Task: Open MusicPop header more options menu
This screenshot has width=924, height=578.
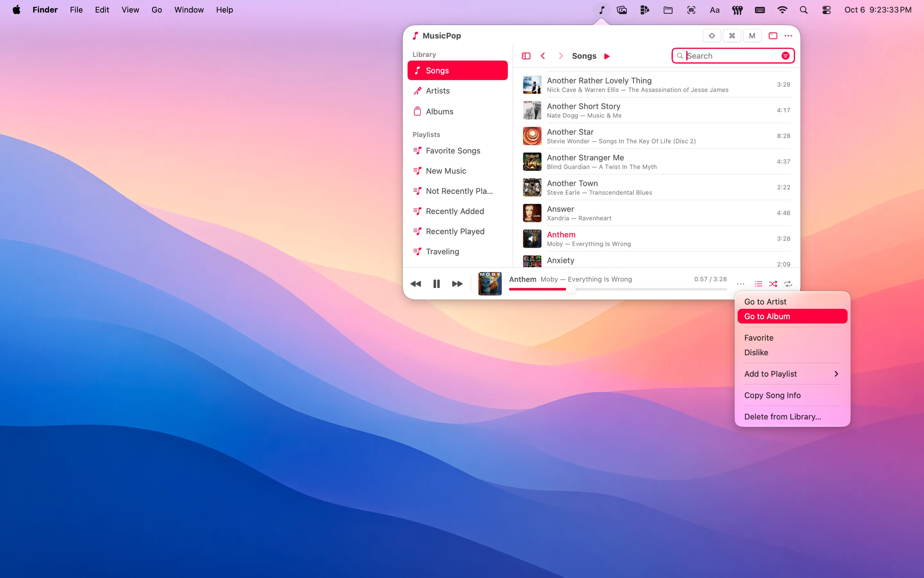Action: click(x=788, y=36)
